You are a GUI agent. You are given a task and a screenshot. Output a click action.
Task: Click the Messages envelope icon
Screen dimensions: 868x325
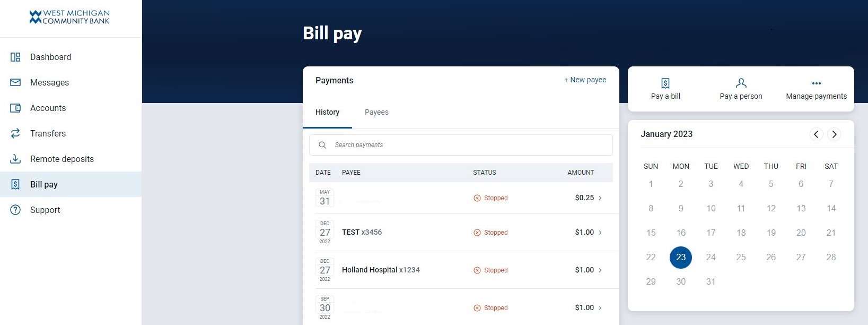15,82
